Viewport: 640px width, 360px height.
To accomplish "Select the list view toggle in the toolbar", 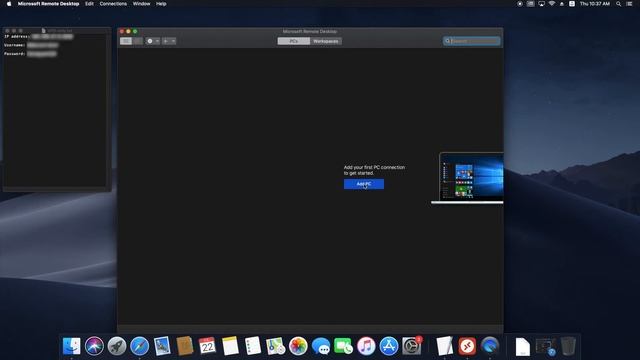I will pyautogui.click(x=138, y=41).
